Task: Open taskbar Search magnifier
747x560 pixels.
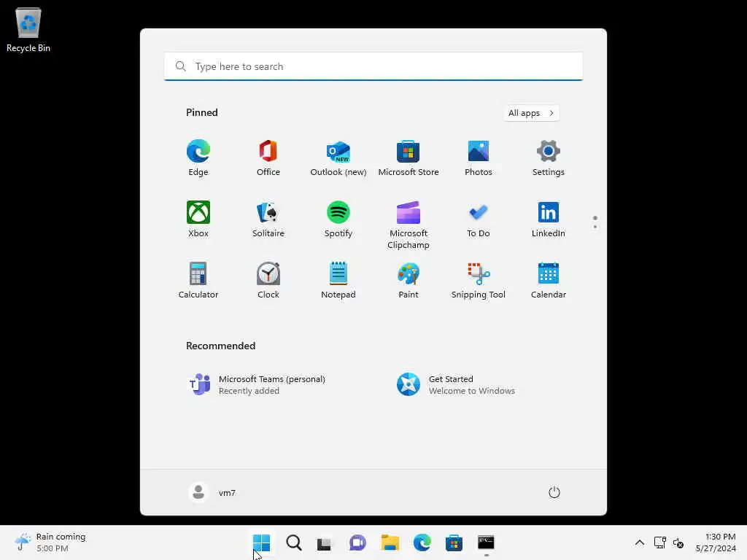Action: (x=293, y=542)
